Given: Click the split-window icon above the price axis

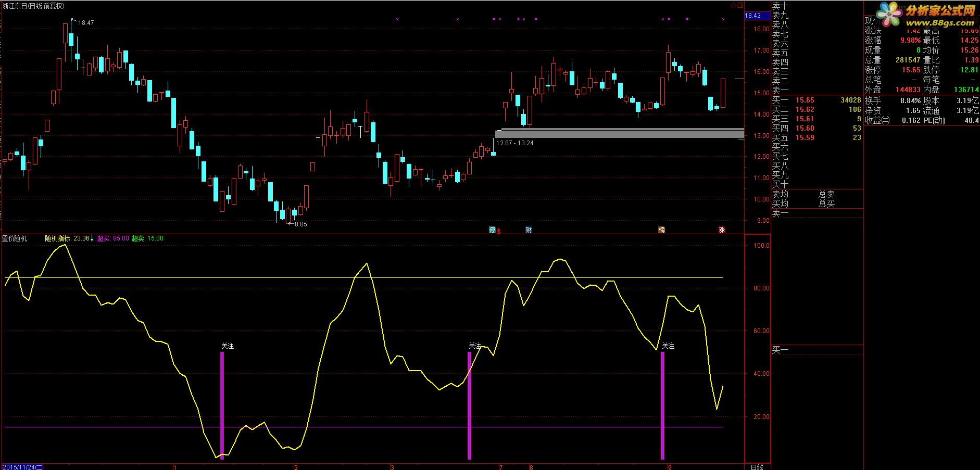Looking at the screenshot, I should point(740,6).
